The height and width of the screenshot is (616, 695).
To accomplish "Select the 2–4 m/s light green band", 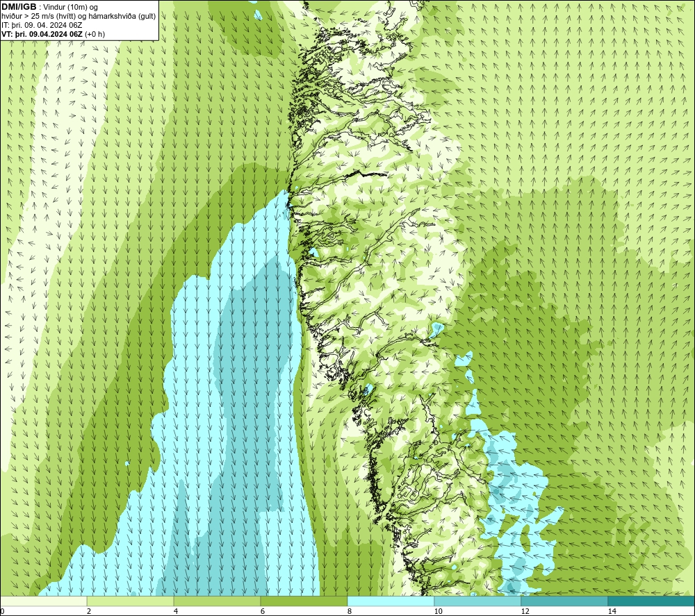I will 131,601.
